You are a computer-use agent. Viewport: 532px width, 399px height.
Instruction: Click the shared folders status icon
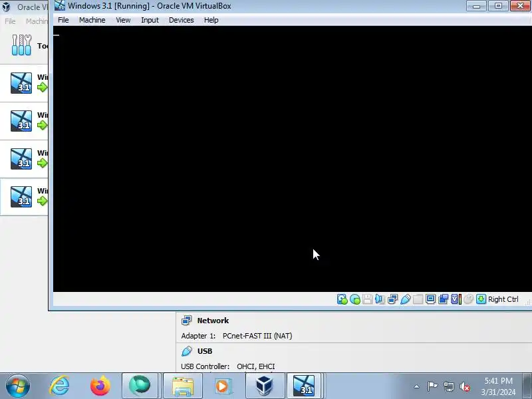pos(418,299)
